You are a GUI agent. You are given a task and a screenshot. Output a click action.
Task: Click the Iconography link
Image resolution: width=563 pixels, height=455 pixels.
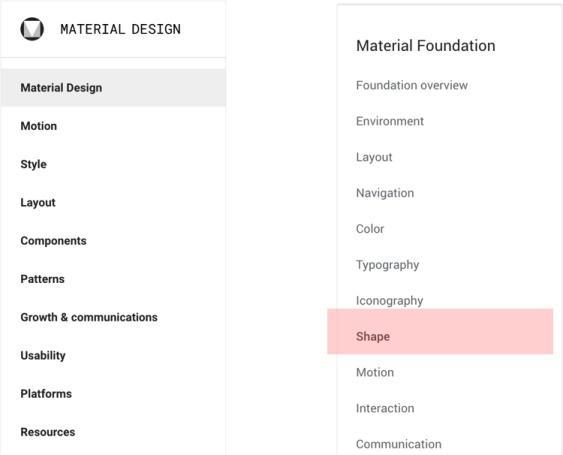coord(390,301)
